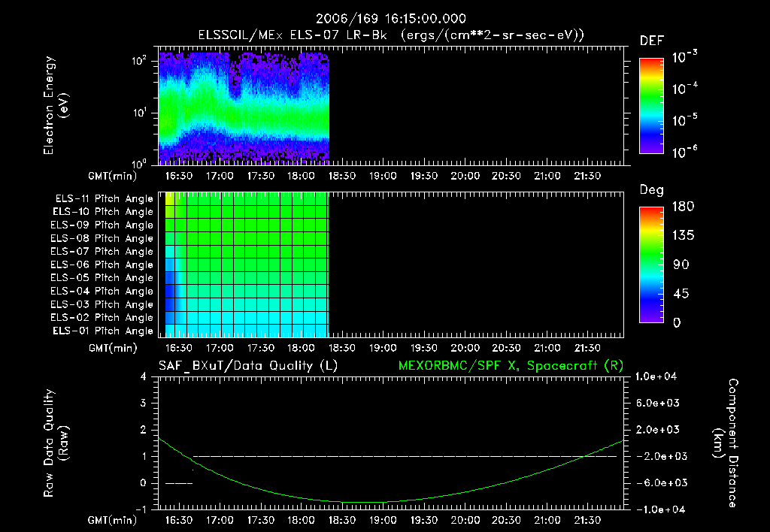Select the Electron Energy (eV) axis label

tap(56, 105)
